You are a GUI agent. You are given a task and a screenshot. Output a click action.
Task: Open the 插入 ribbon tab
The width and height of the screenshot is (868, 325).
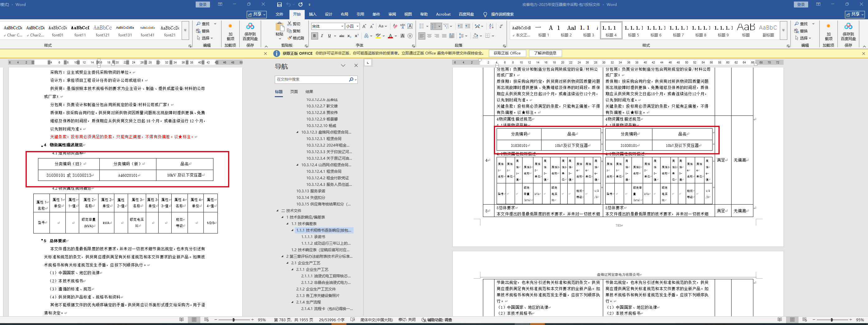tap(313, 14)
